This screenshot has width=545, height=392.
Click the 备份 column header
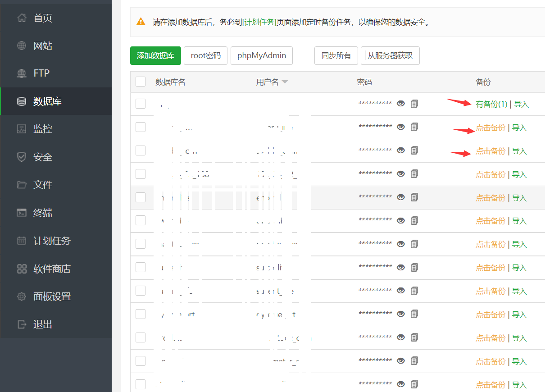(x=483, y=82)
